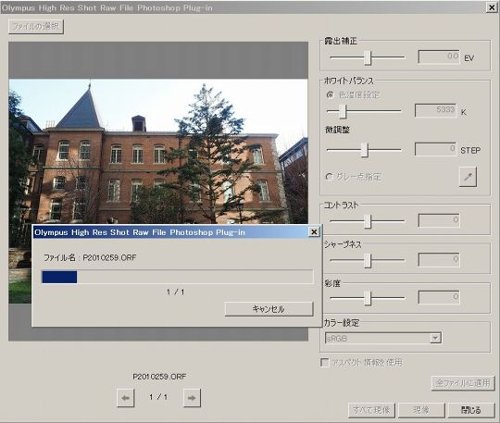Click the 全ファイルに適用 button
The width and height of the screenshot is (500, 423).
pyautogui.click(x=463, y=383)
